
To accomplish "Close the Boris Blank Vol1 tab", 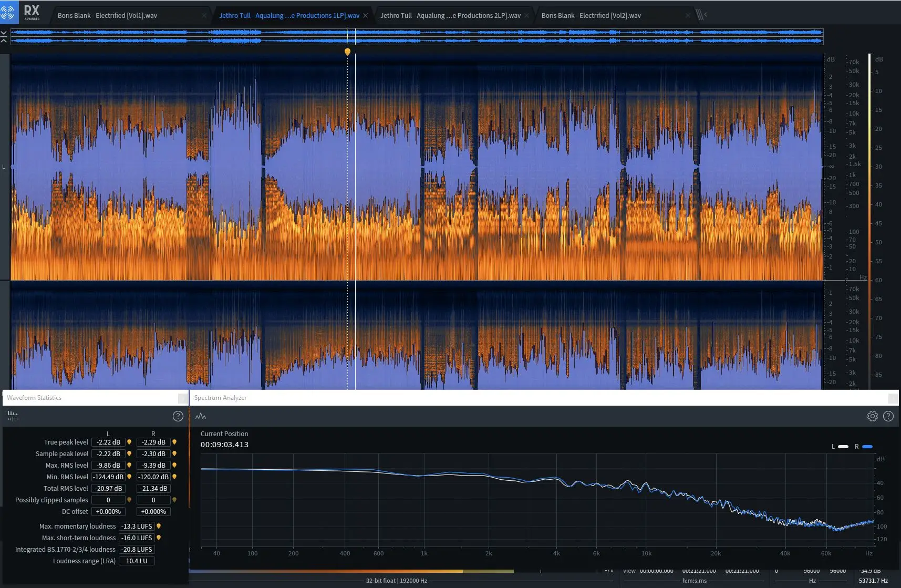I will point(204,16).
